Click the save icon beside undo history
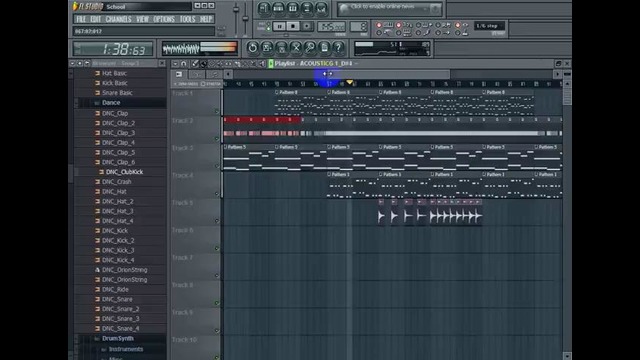 pos(267,48)
